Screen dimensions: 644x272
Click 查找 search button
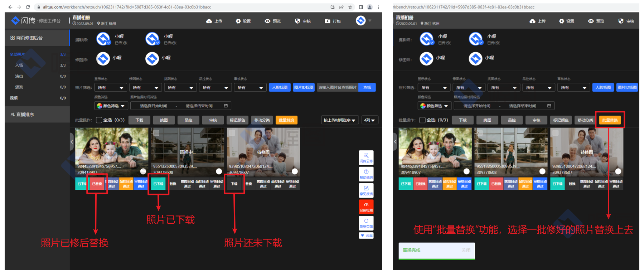pyautogui.click(x=367, y=87)
